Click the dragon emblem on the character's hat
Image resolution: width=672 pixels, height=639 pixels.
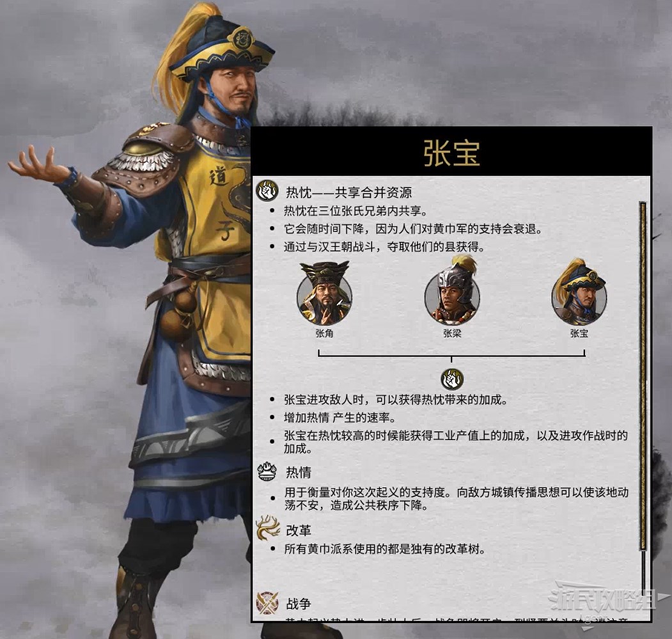[241, 37]
